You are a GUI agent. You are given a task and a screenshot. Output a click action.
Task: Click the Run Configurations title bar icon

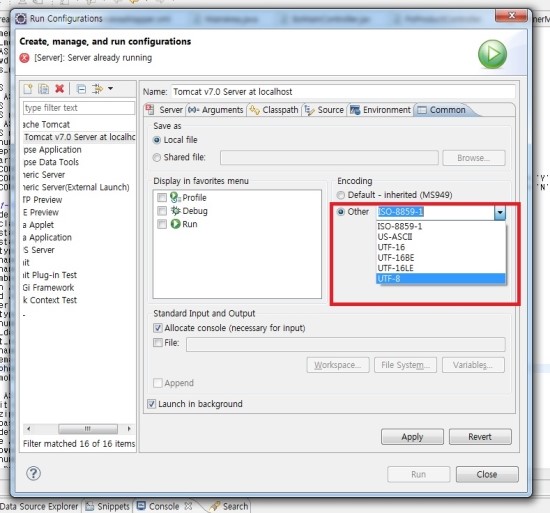(21, 19)
